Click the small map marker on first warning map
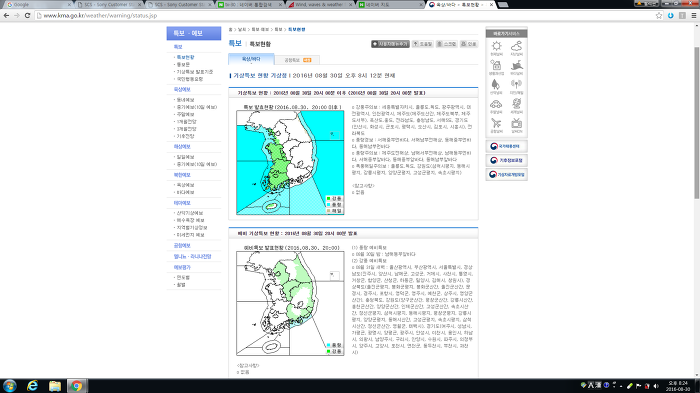 (x=334, y=134)
